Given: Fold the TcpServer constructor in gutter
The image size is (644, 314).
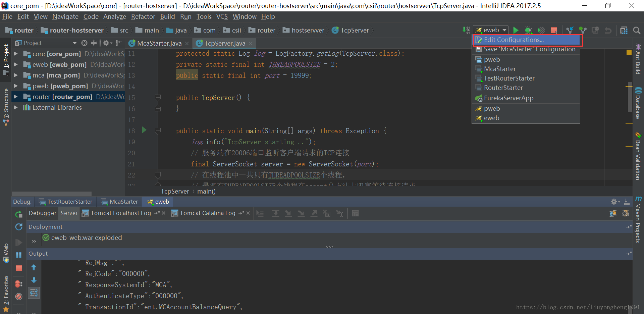Looking at the screenshot, I should pyautogui.click(x=158, y=98).
